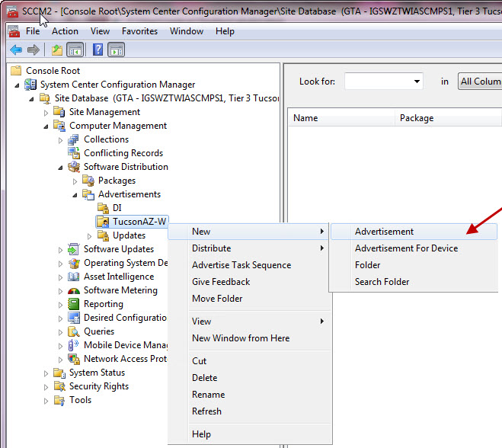Click the Site Database node icon
Image resolution: width=502 pixels, height=448 pixels.
(x=45, y=98)
